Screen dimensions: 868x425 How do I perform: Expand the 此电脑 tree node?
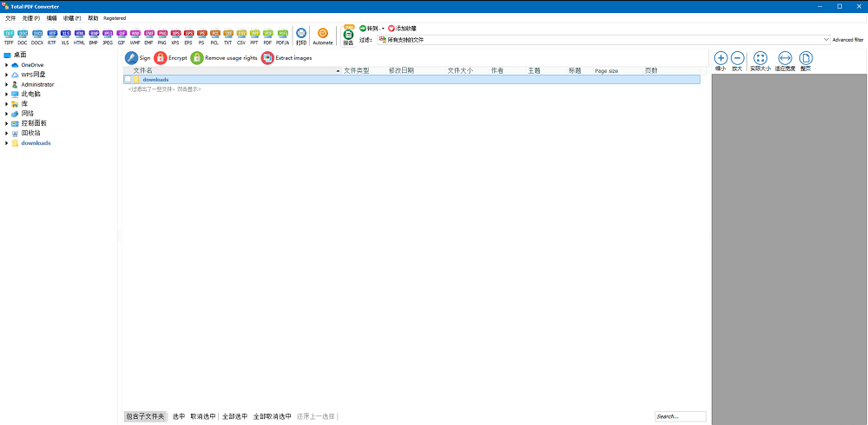point(7,94)
